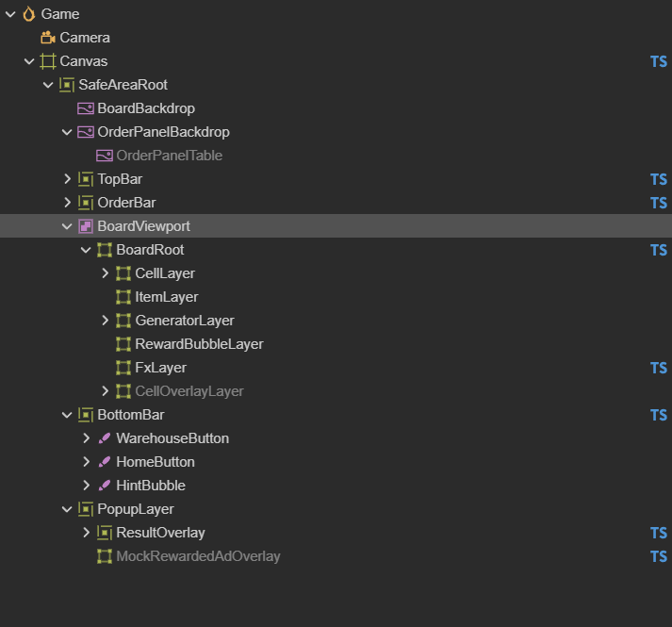Click the mask icon beside BoardViewport
Screen dimensions: 672x627
click(x=85, y=226)
